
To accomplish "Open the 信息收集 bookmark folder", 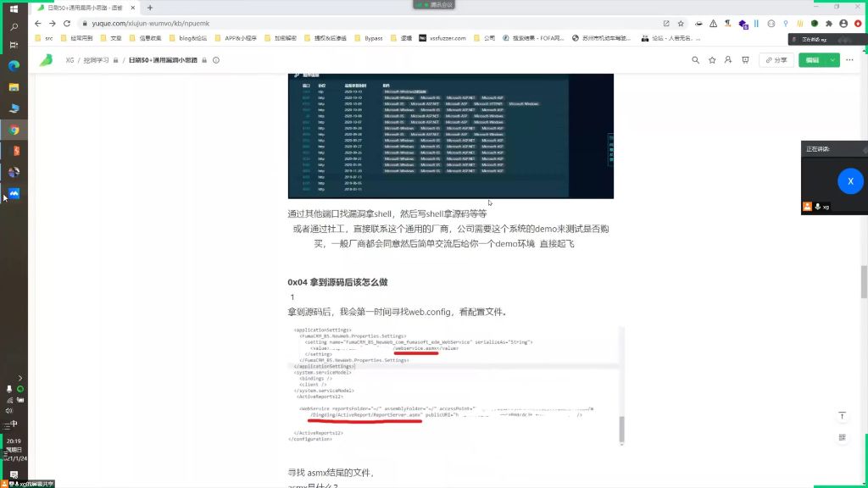I will click(145, 38).
